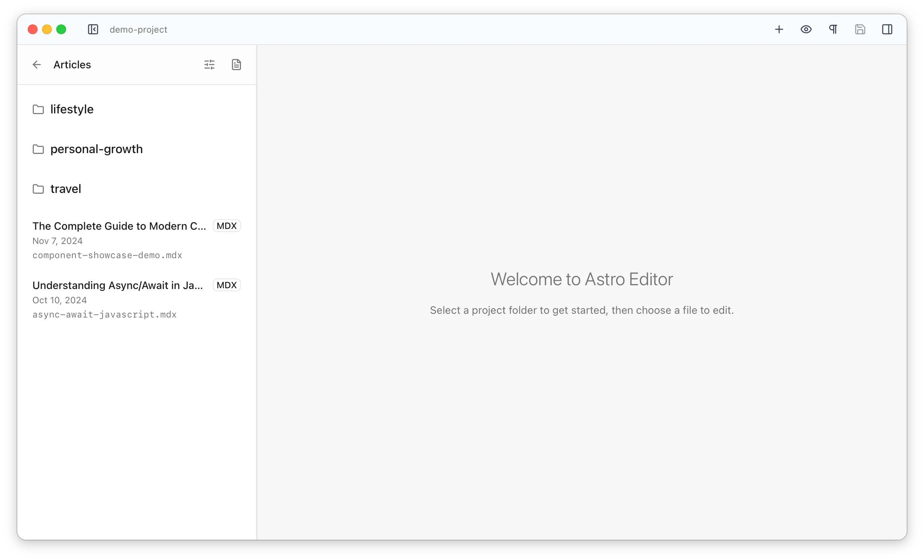Open the lifestyle folder
The image size is (924, 560).
[x=137, y=109]
